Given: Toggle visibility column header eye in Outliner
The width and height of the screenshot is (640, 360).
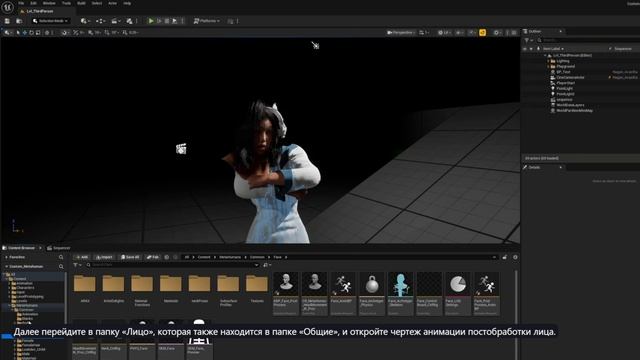Looking at the screenshot, I should (525, 49).
